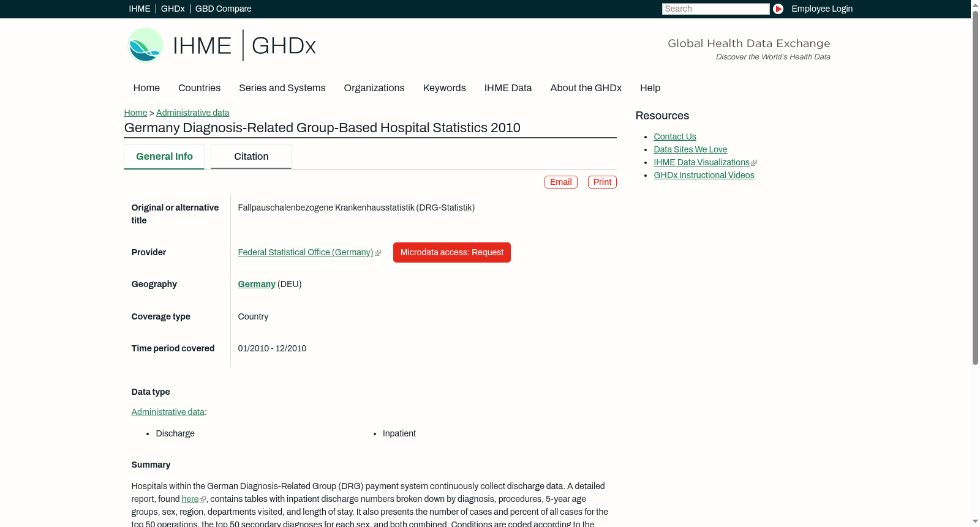Open IHME Data Visualizations link
This screenshot has width=980, height=527.
701,162
